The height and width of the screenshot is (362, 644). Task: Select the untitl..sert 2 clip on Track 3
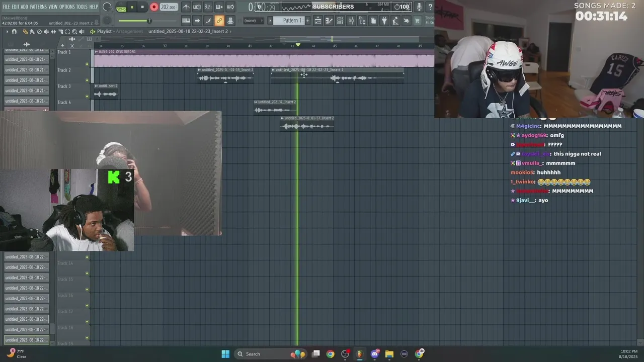(x=106, y=92)
